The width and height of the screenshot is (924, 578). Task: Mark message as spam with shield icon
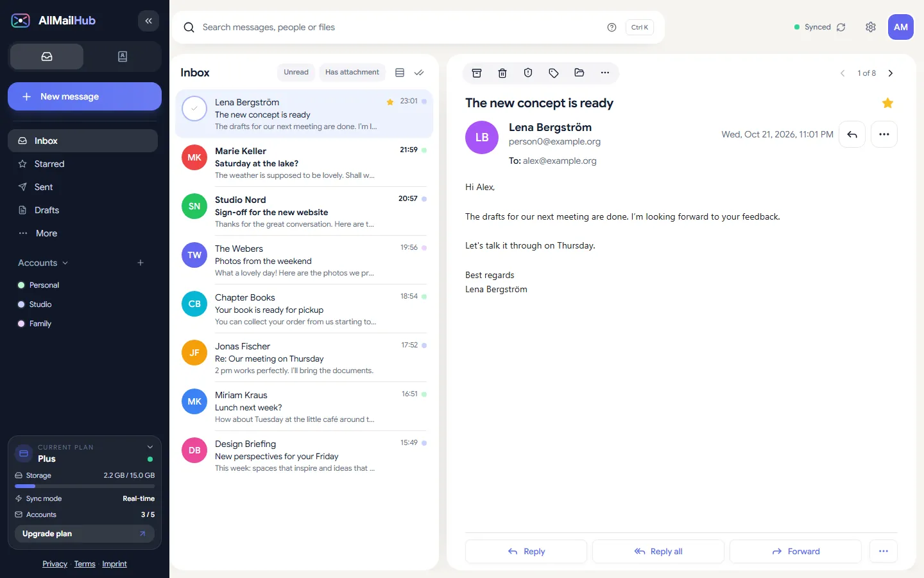pyautogui.click(x=528, y=73)
